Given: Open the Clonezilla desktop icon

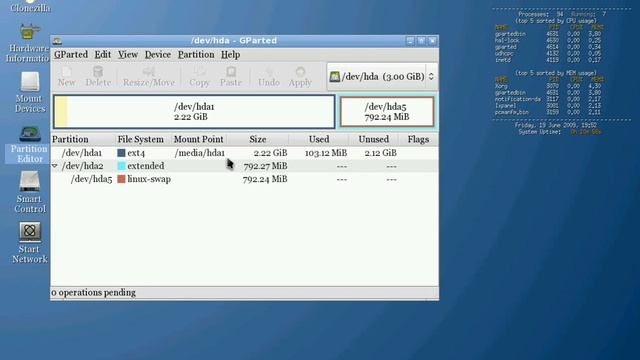Looking at the screenshot, I should click(30, 7).
